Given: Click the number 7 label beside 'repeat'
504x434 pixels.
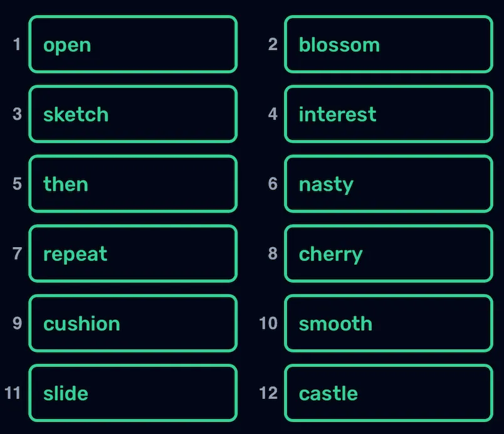Looking at the screenshot, I should tap(17, 253).
